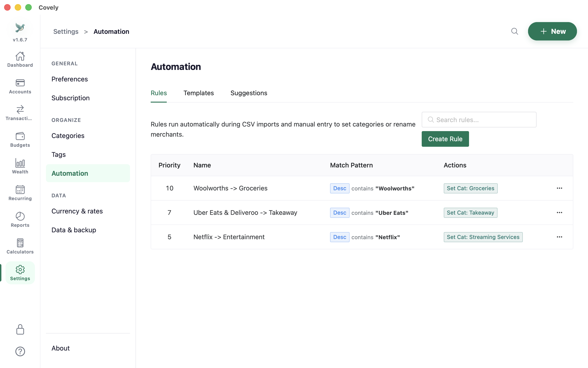
Task: Click the Set Cat: Takeaway action tag
Action: 470,213
